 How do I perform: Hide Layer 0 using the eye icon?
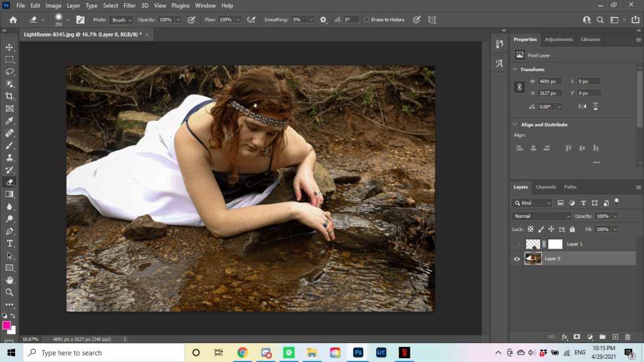[517, 259]
